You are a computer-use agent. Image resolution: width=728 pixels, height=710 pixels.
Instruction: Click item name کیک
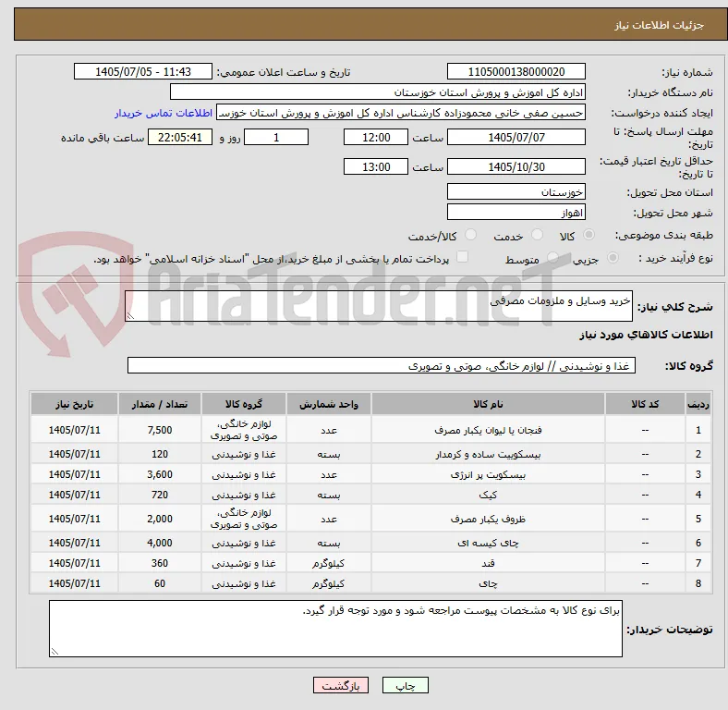[488, 495]
